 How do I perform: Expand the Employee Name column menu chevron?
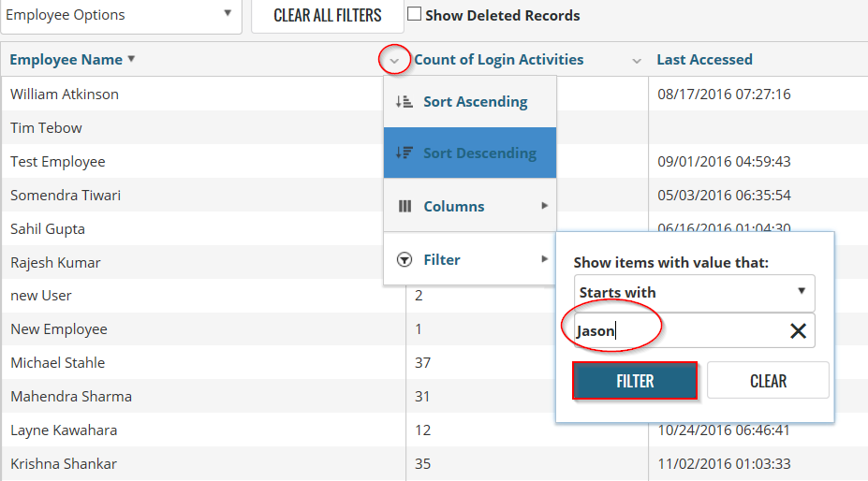coord(394,60)
